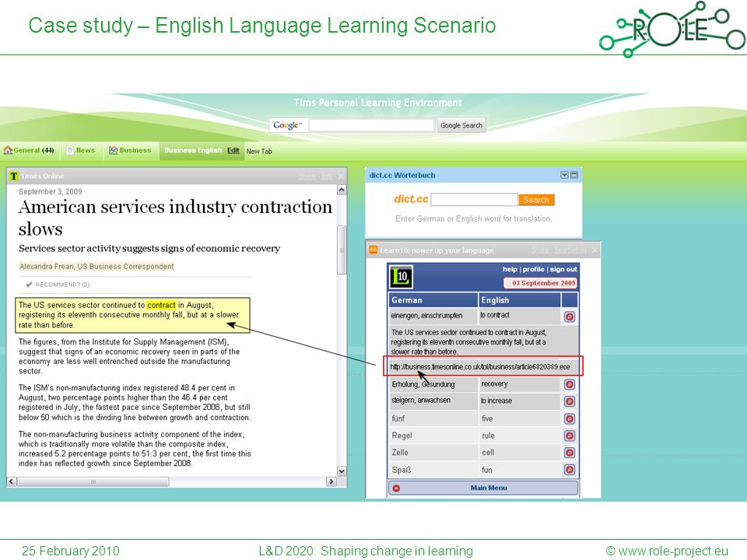Click the Edit link on Business English tab
Image resolution: width=747 pixels, height=560 pixels.
point(233,150)
